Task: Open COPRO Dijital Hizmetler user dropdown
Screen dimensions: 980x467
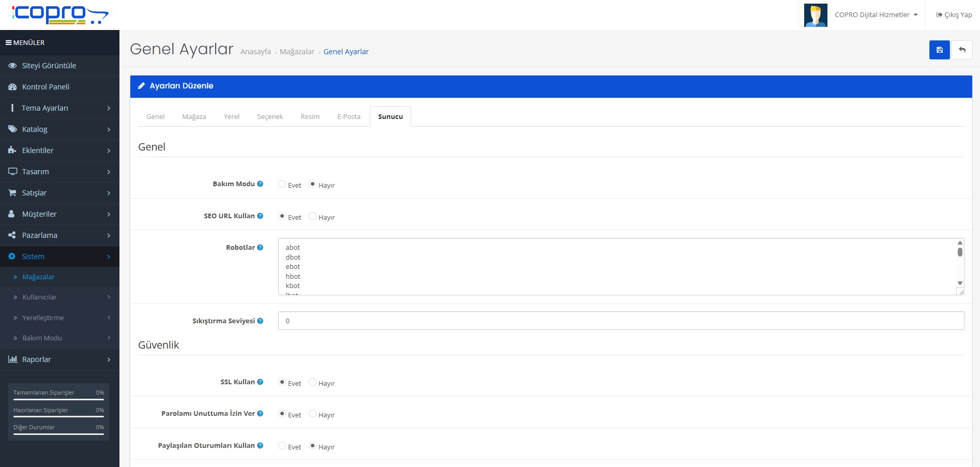Action: click(876, 15)
